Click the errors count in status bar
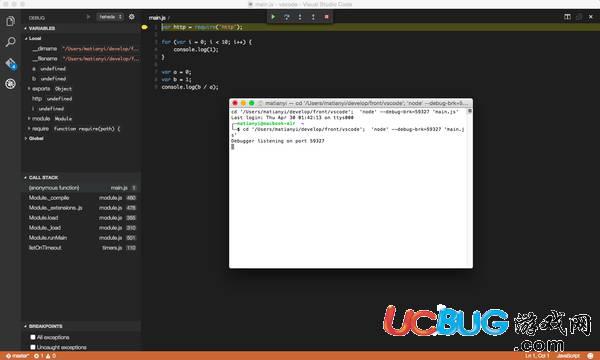 tap(39, 356)
